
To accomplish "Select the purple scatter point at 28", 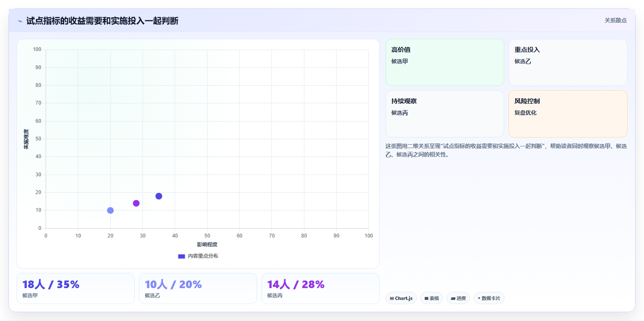I will point(136,203).
